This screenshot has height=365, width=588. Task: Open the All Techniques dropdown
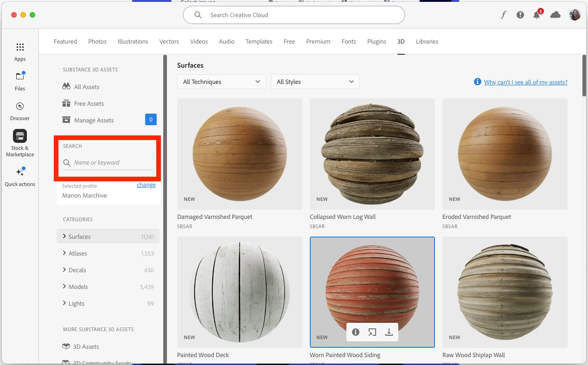pyautogui.click(x=222, y=82)
